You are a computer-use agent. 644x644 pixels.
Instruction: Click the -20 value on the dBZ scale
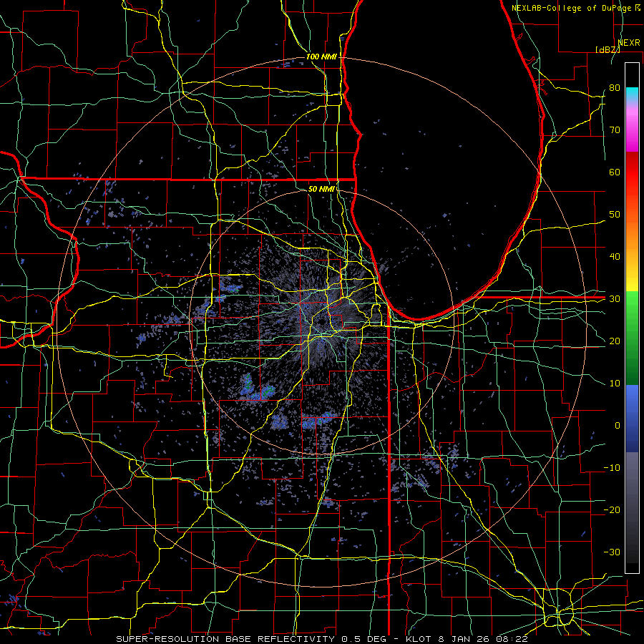click(612, 509)
